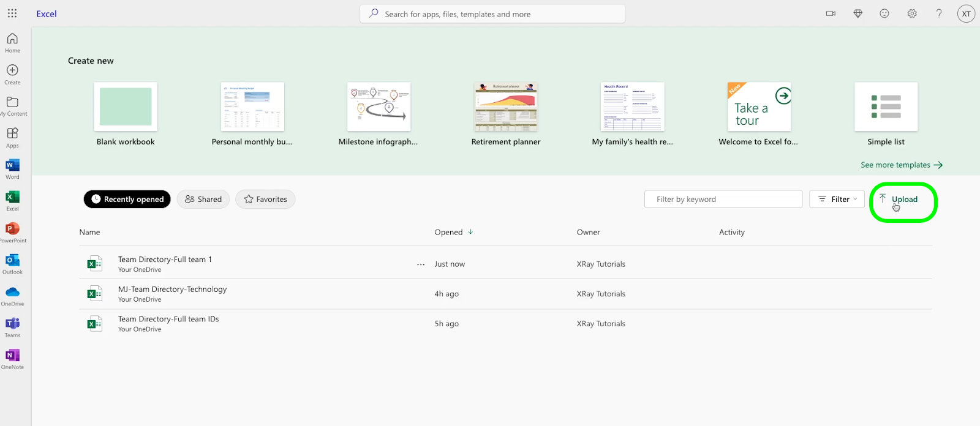Go to Home in the sidebar
Image resolution: width=980 pixels, height=426 pixels.
tap(12, 43)
